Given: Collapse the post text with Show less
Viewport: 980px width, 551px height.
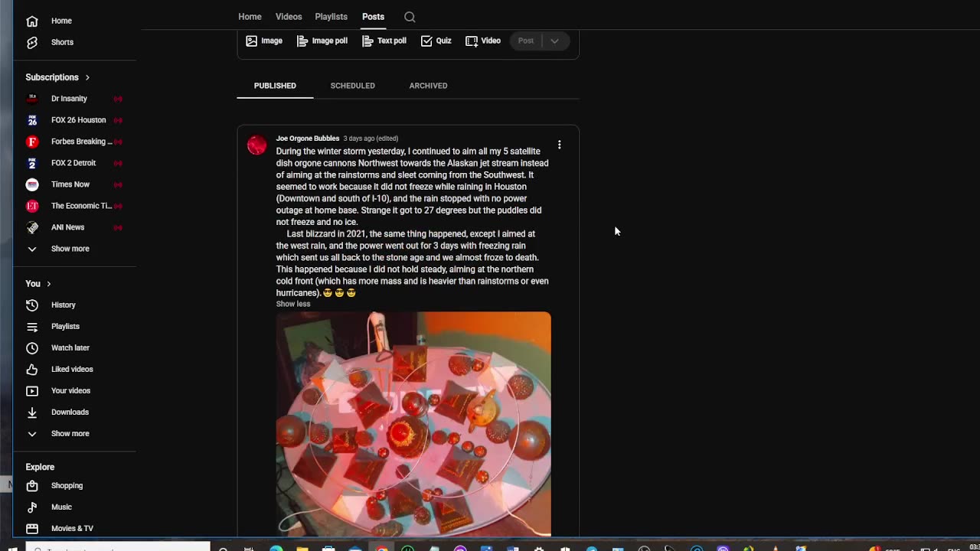Looking at the screenshot, I should [293, 304].
